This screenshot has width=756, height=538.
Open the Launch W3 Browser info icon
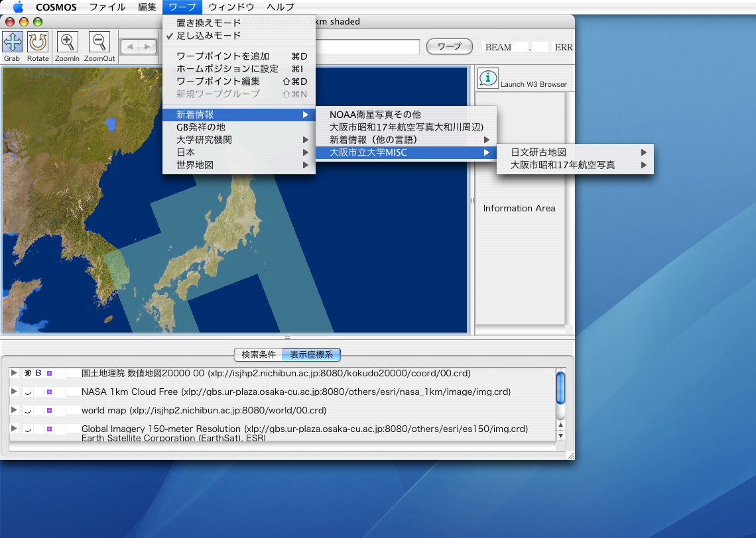pos(488,78)
